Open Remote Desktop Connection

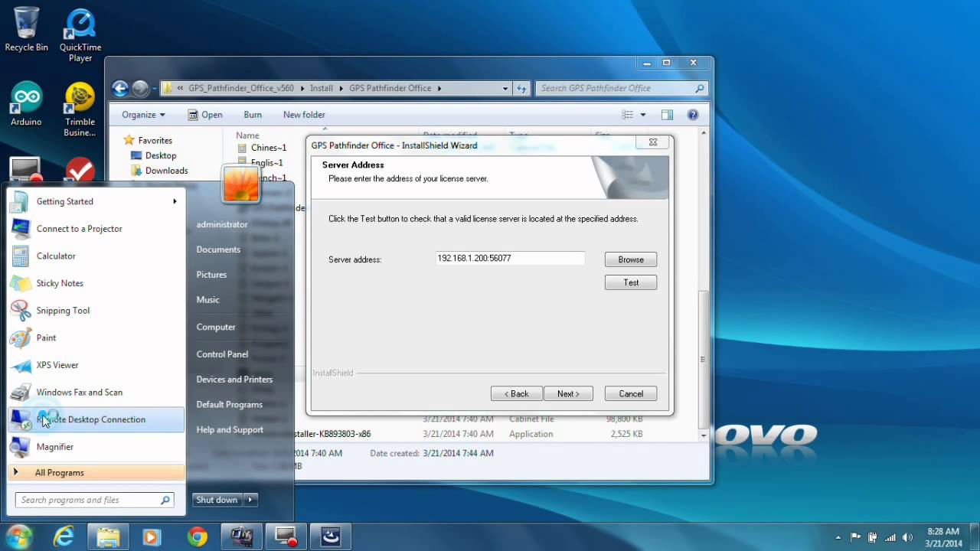coord(96,419)
